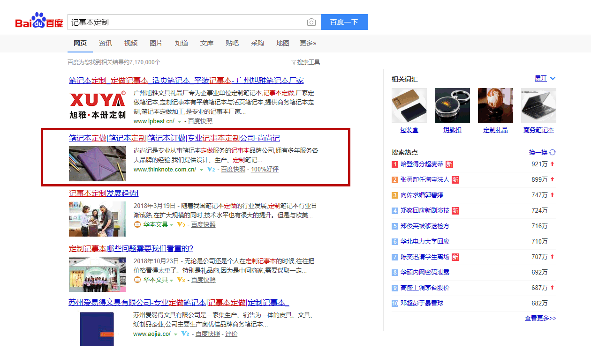The image size is (591, 364).
Task: Open the 华本文具 dropdown arrow in 2018年3月19日 result
Action: [171, 225]
